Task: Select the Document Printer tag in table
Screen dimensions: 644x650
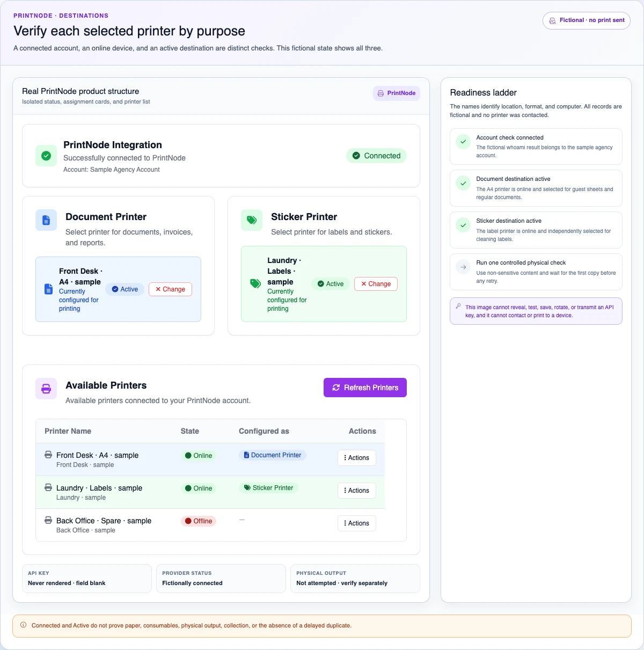Action: click(273, 455)
